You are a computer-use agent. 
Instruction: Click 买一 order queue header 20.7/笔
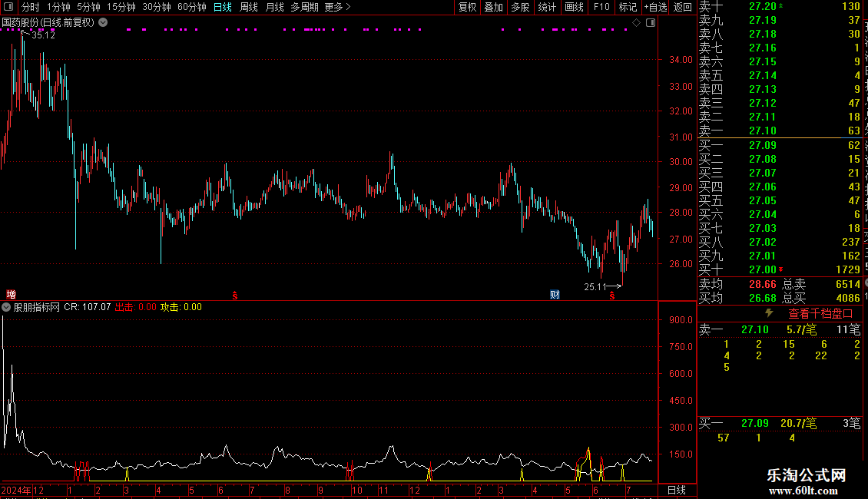coord(798,424)
